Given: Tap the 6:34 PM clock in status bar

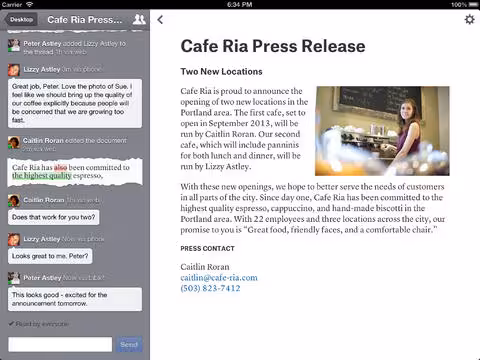Looking at the screenshot, I should [x=240, y=5].
